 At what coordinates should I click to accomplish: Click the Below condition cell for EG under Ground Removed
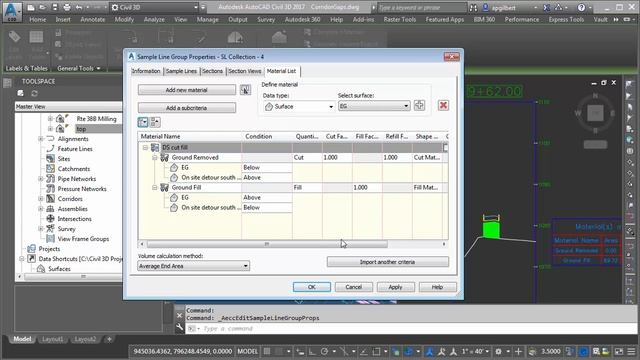click(x=267, y=167)
